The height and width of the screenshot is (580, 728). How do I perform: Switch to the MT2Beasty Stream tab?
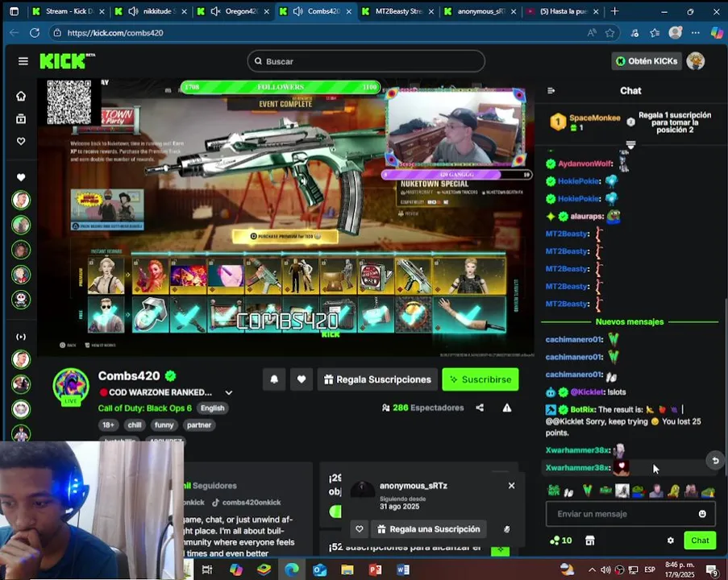(x=398, y=11)
